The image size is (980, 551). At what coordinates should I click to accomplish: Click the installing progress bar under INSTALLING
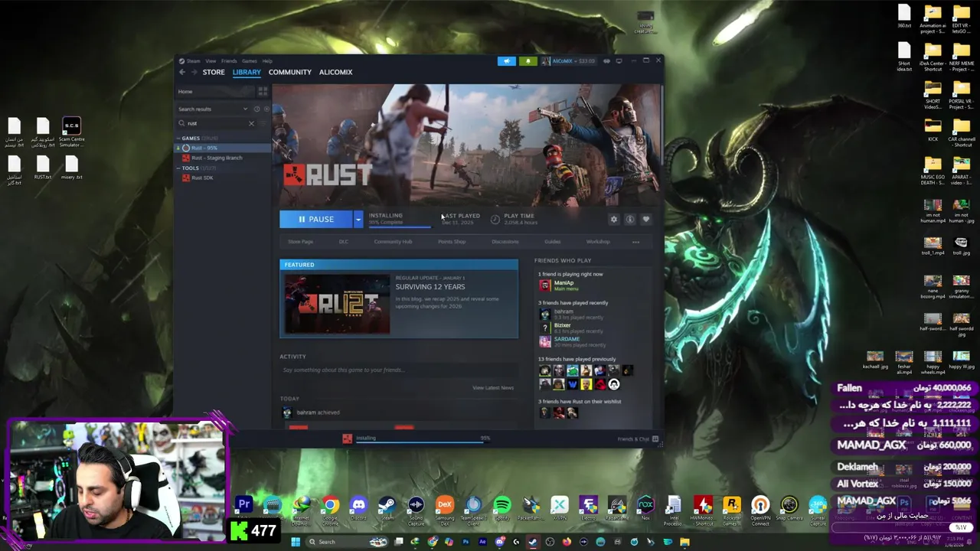tap(400, 226)
